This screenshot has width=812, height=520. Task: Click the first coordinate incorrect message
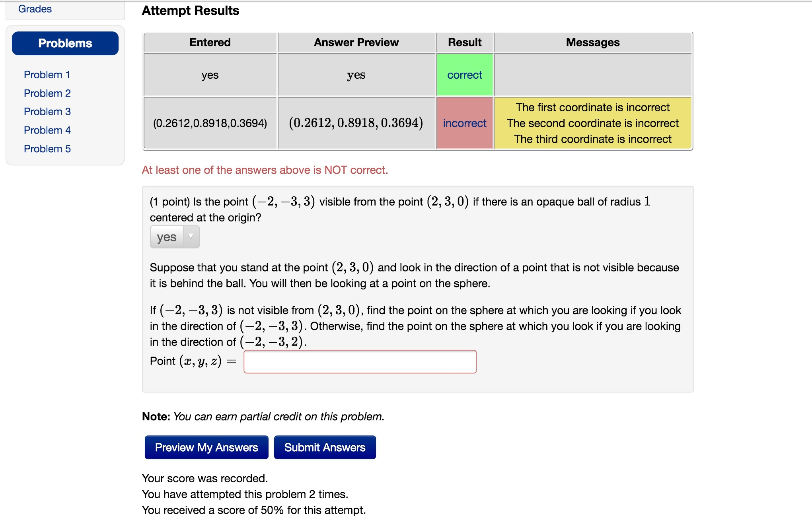[592, 107]
